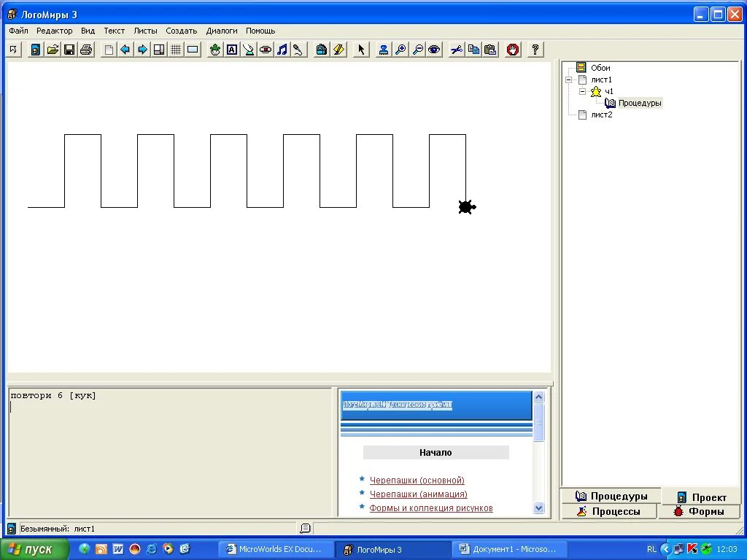
Task: Paste with the clipboard icon
Action: click(x=490, y=50)
